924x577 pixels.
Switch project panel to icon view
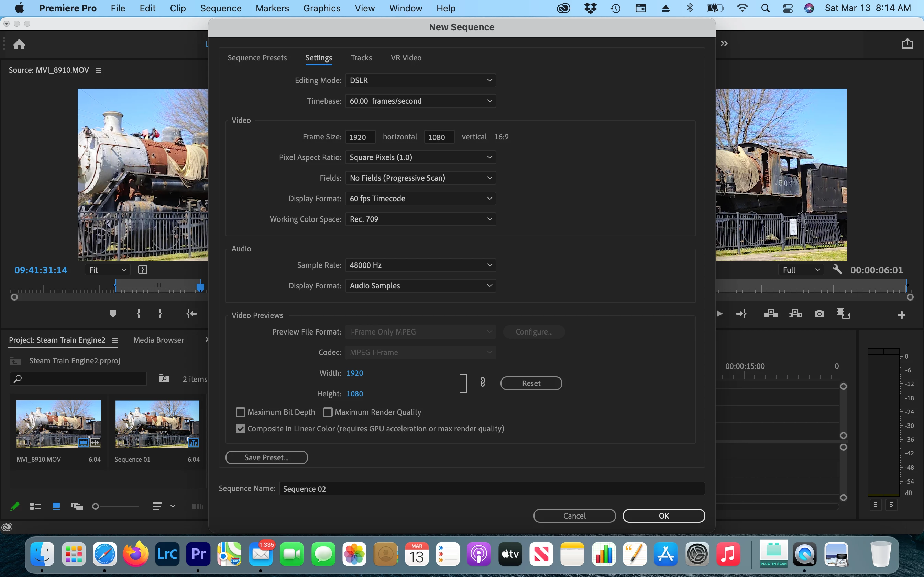point(56,506)
